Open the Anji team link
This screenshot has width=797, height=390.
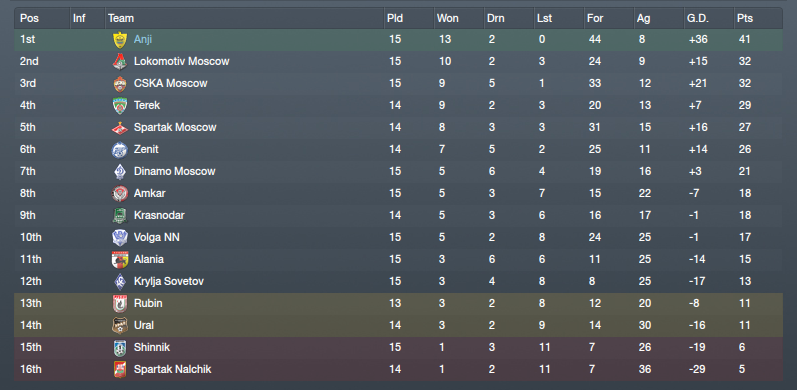[143, 39]
